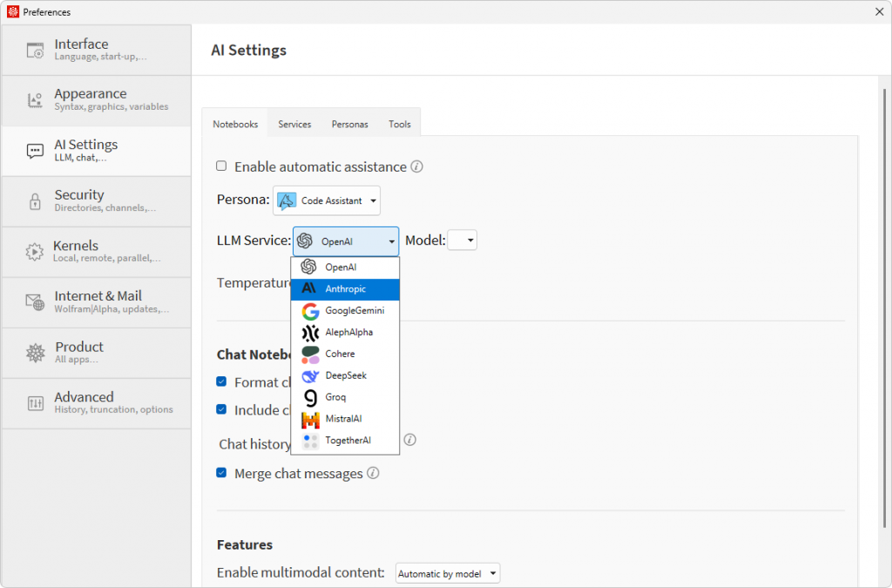Expand the Enable multimodal content dropdown
Image resolution: width=892 pixels, height=588 pixels.
pos(448,573)
